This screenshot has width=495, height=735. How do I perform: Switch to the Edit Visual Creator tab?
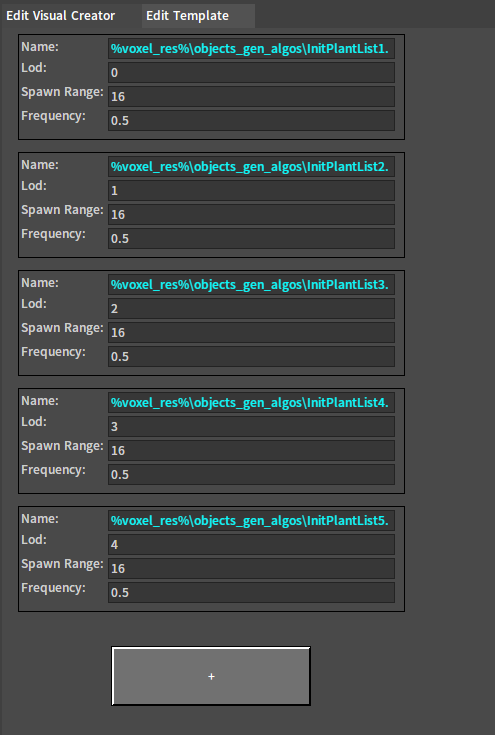pyautogui.click(x=60, y=15)
